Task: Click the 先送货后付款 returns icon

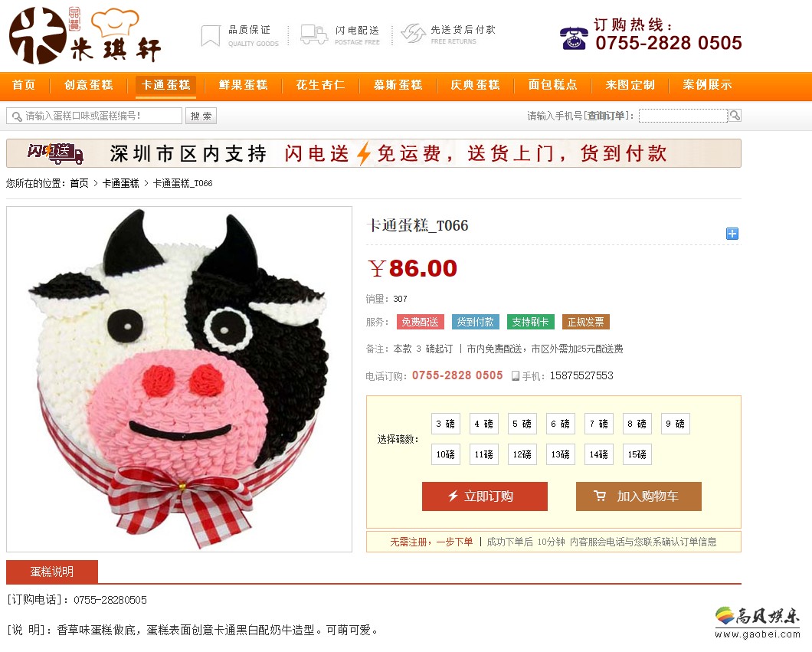Action: pos(413,34)
